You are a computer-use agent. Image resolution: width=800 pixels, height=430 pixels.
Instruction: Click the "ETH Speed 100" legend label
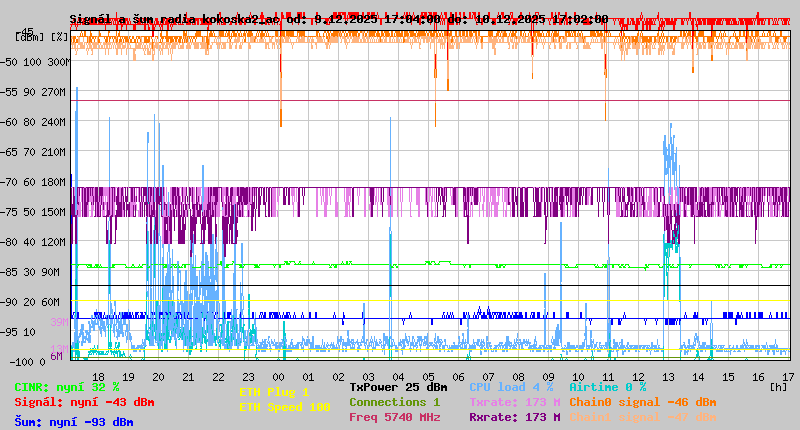[285, 408]
